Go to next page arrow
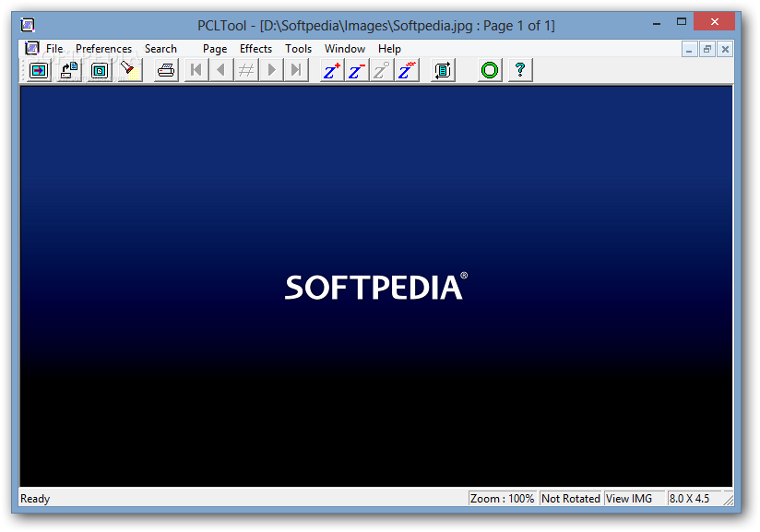Screen dimensions: 760x532 coord(271,70)
